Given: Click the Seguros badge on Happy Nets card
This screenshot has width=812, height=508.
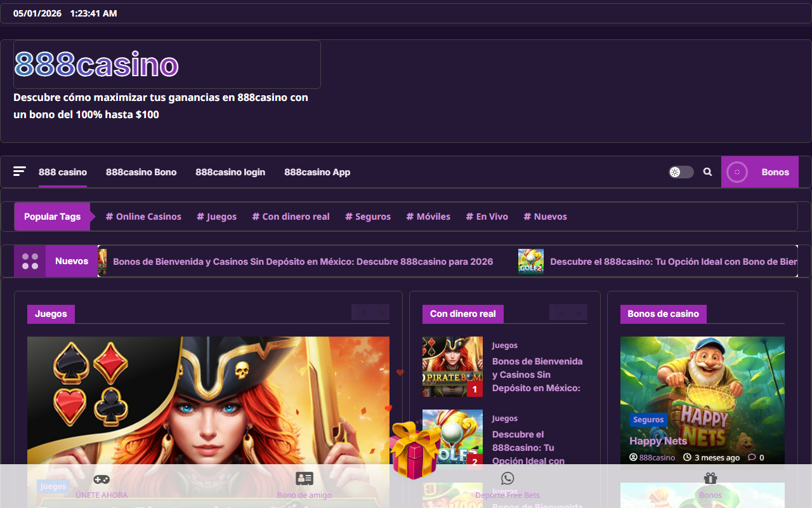Looking at the screenshot, I should [648, 420].
